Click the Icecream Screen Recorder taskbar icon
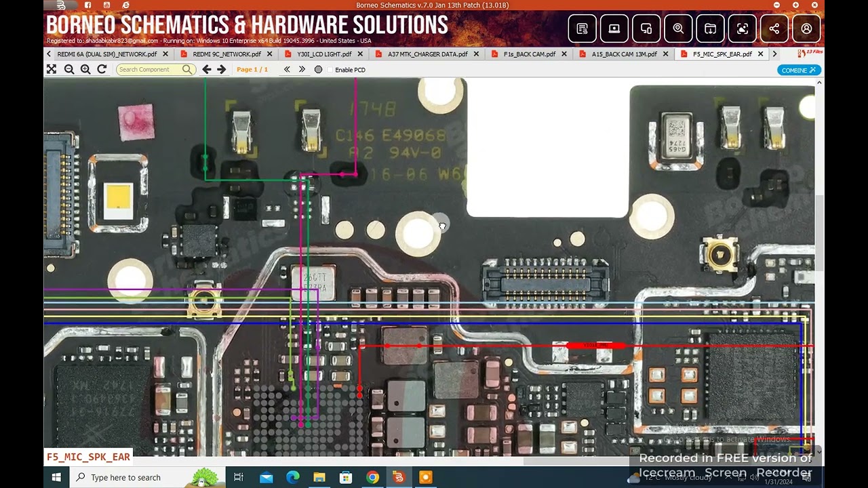 425,477
